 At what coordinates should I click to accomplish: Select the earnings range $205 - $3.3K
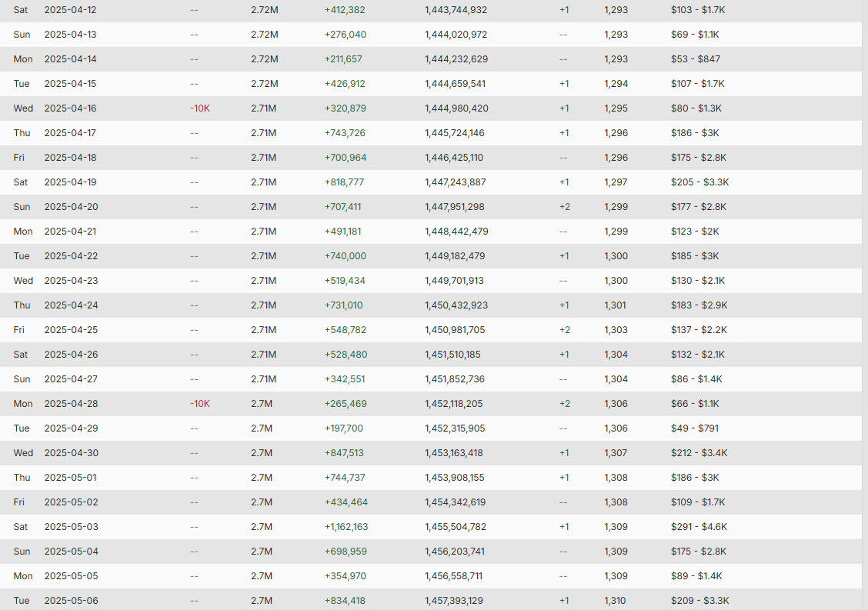pyautogui.click(x=699, y=182)
